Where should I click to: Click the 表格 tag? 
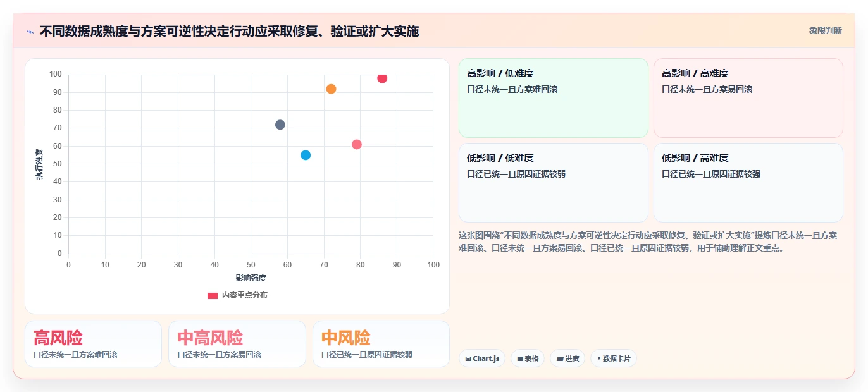528,358
